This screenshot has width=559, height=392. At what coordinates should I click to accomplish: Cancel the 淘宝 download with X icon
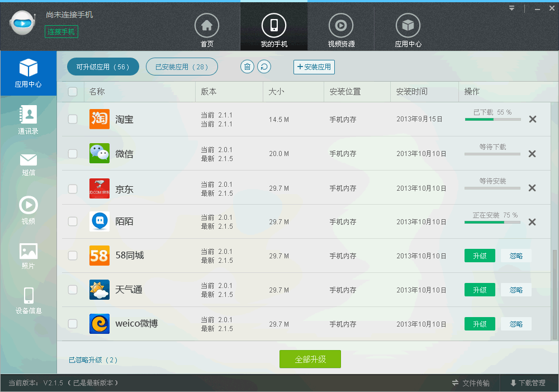click(532, 119)
